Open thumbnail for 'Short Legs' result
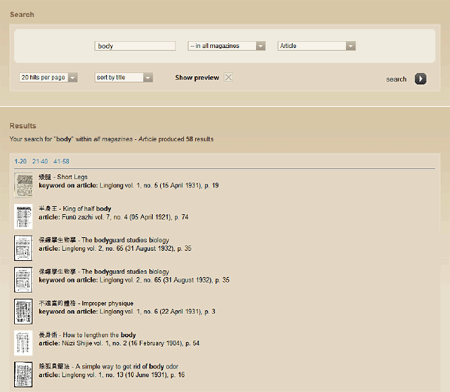450x392 pixels. (23, 185)
